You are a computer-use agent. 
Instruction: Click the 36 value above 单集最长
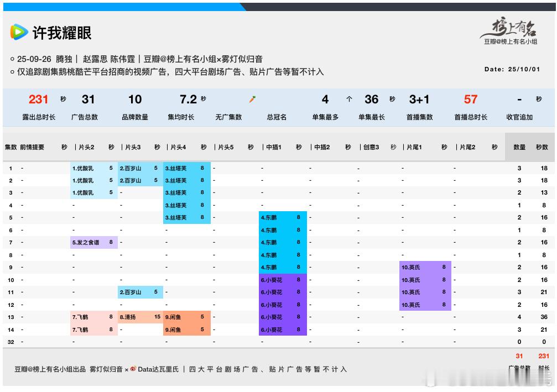click(372, 99)
